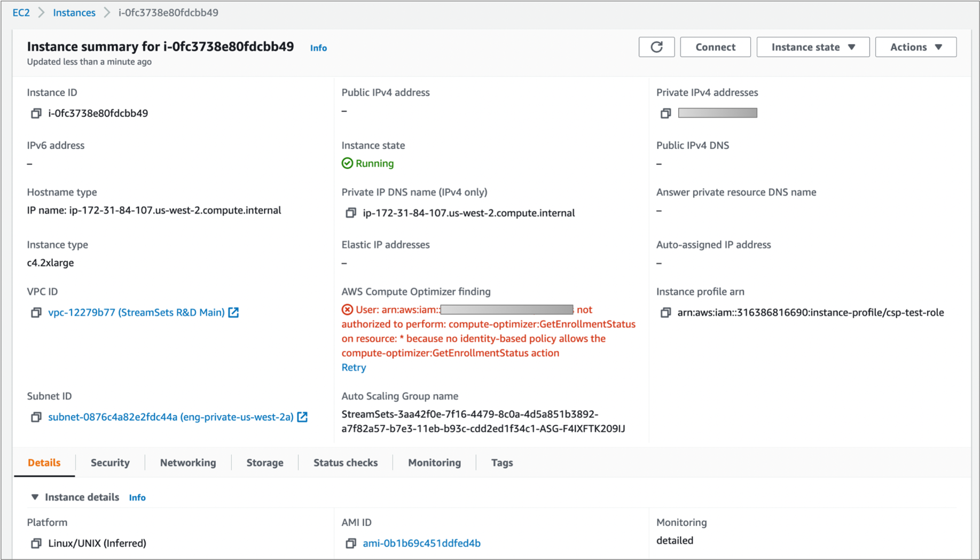Switch to the Security tab
Viewport: 980px width, 560px height.
tap(110, 463)
